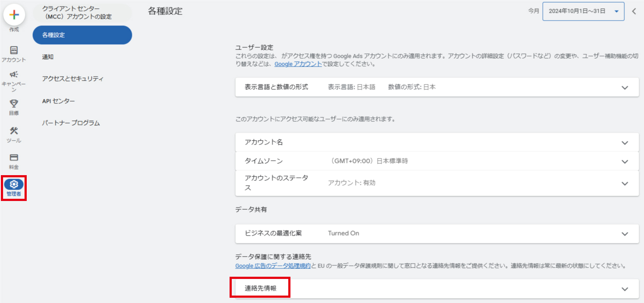Expand the Contact information row

click(625, 289)
